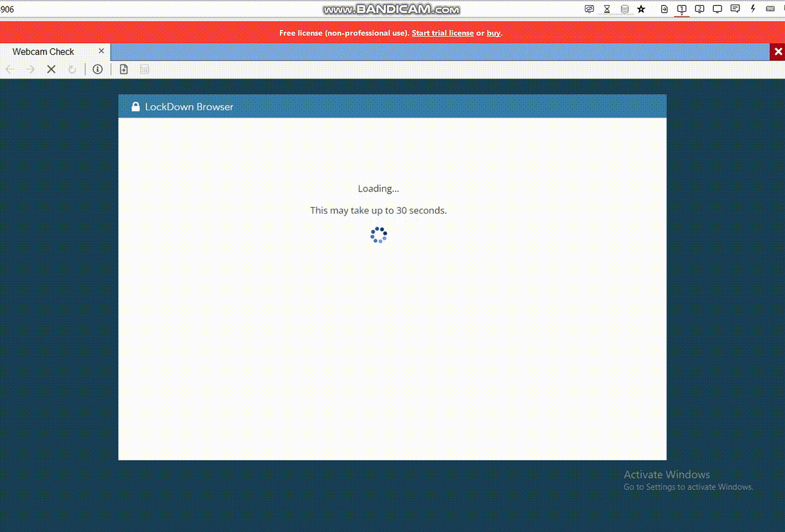Reload the Webcam Check page
Image resolution: width=785 pixels, height=532 pixels.
[72, 69]
